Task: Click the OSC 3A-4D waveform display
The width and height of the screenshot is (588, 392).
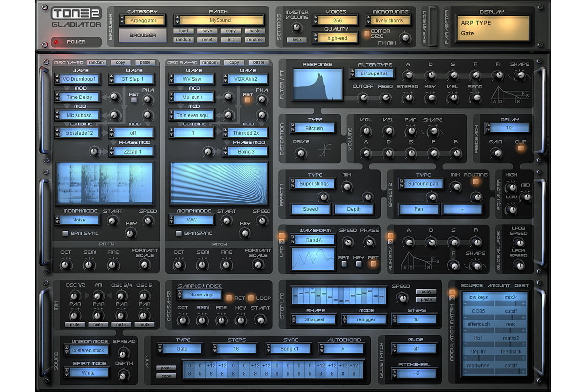Action: coord(219,183)
